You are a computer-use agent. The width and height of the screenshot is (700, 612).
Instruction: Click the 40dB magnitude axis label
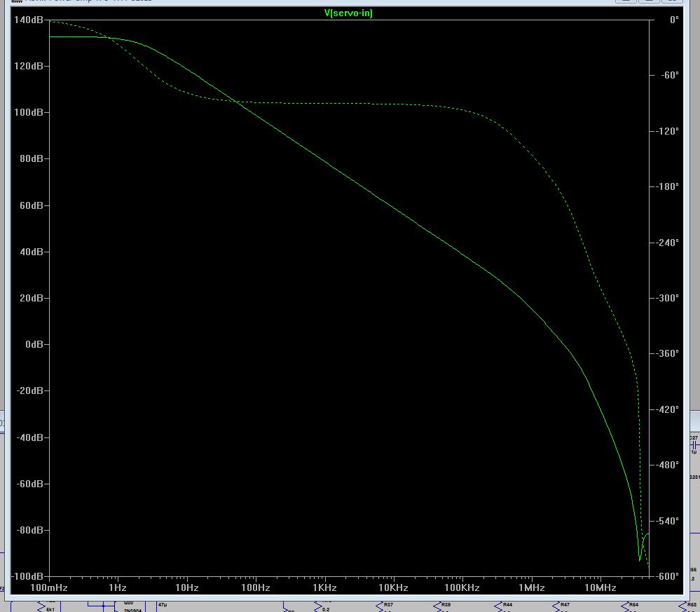[32, 252]
